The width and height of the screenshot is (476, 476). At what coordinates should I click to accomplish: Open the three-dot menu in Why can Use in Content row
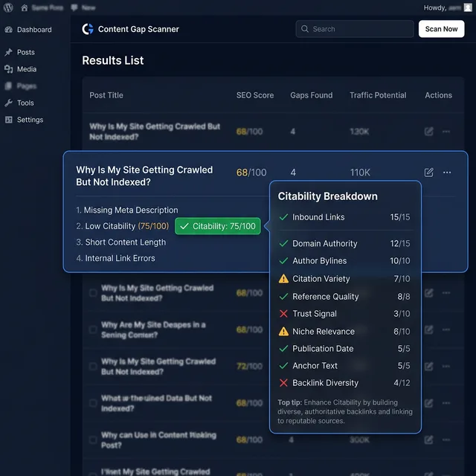pyautogui.click(x=446, y=440)
